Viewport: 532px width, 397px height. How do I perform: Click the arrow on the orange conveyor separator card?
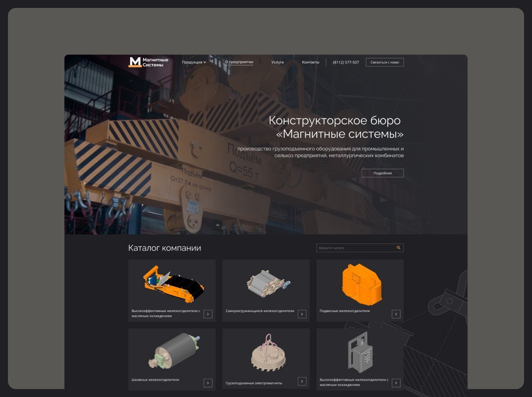pyautogui.click(x=208, y=314)
